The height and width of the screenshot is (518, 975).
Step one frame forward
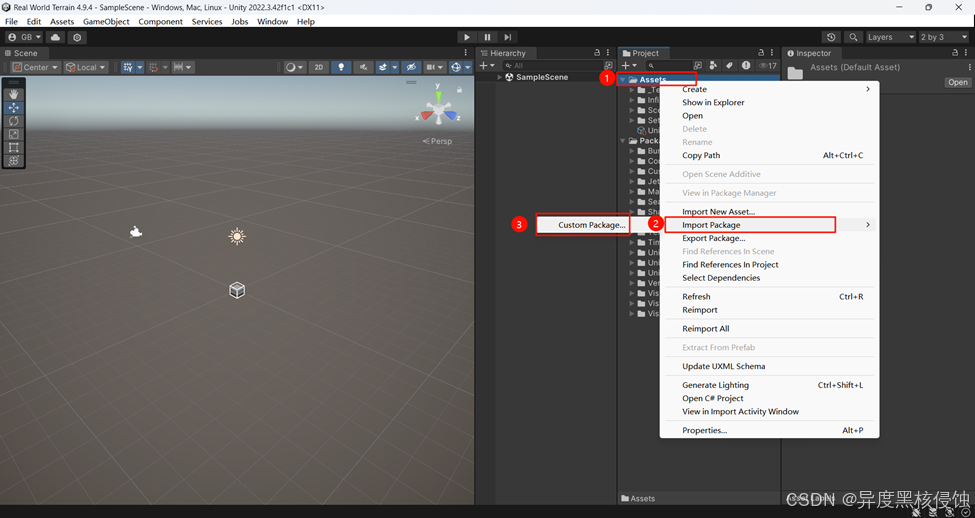coord(508,37)
